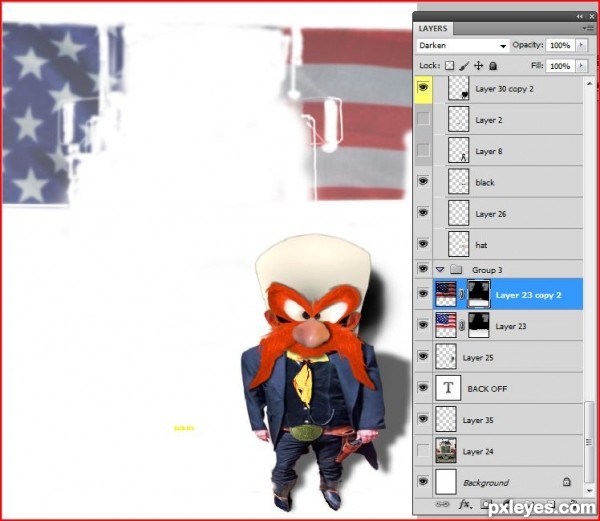Screen dimensions: 600x521
Task: Click the Fill 100% field
Action: pos(560,66)
